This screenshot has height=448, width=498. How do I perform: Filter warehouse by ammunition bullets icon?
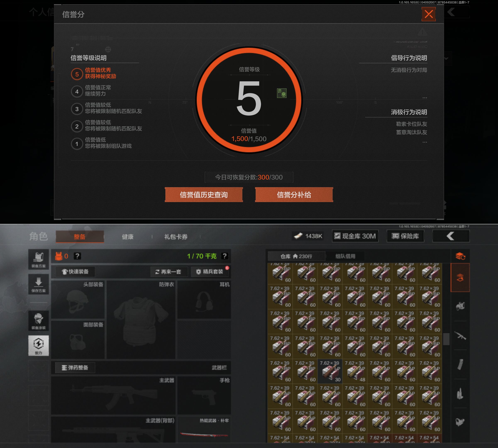(x=460, y=393)
